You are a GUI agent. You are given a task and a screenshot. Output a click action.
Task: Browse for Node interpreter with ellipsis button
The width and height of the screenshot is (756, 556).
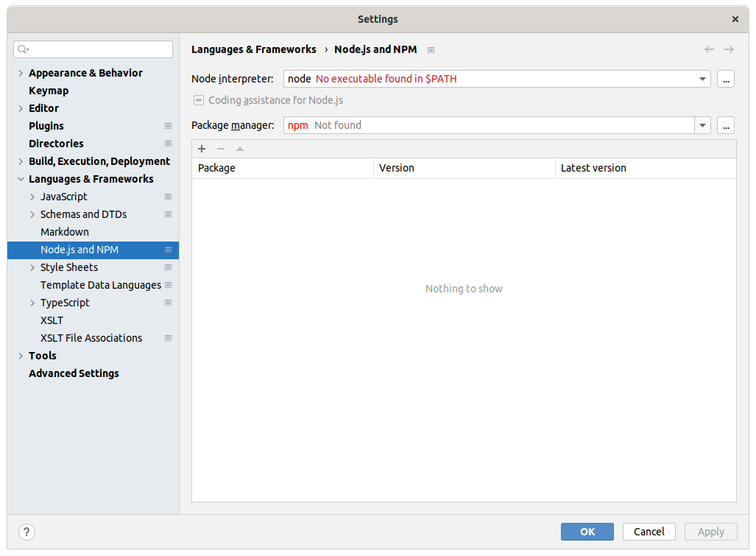[726, 79]
